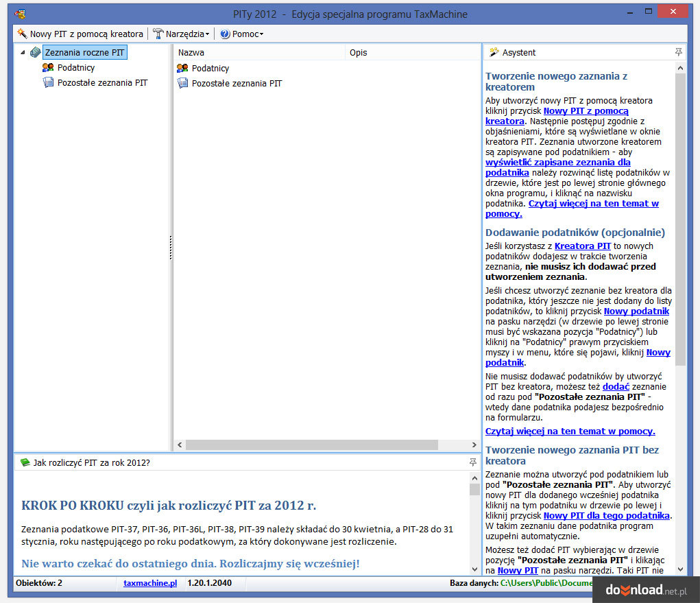Open the wyświetlić zapisane zeznania dla podatnika link
Image resolution: width=700 pixels, height=603 pixels.
(558, 167)
